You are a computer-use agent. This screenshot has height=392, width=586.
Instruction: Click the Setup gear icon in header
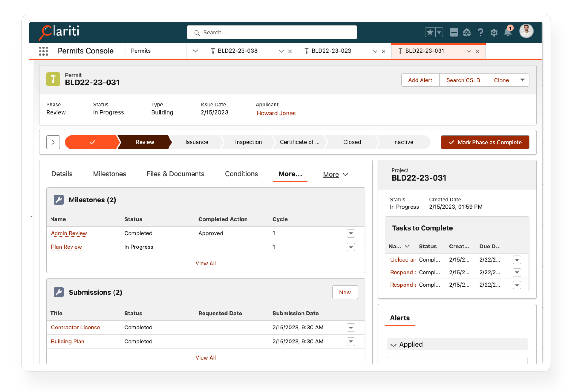pos(494,32)
